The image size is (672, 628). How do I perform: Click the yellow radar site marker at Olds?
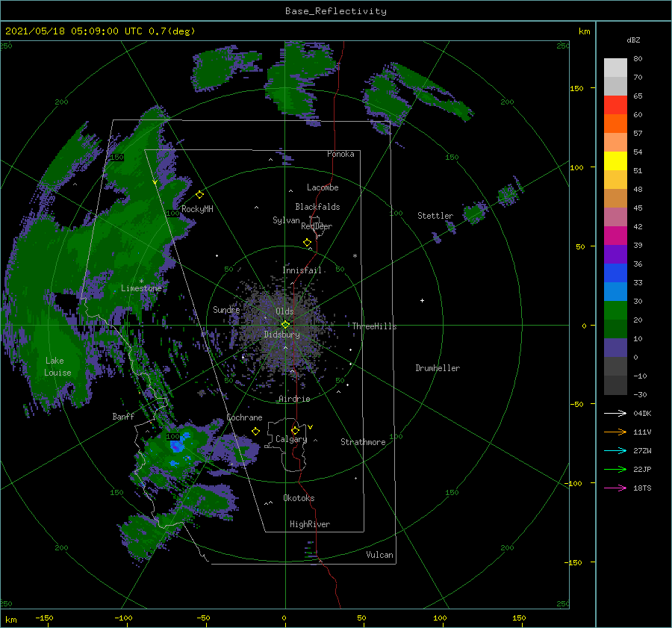tap(285, 325)
